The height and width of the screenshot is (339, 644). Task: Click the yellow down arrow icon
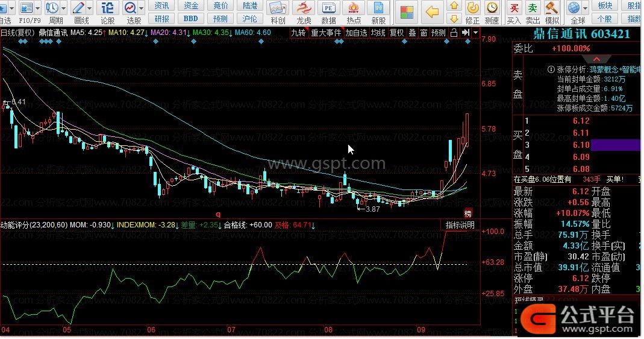point(454,19)
